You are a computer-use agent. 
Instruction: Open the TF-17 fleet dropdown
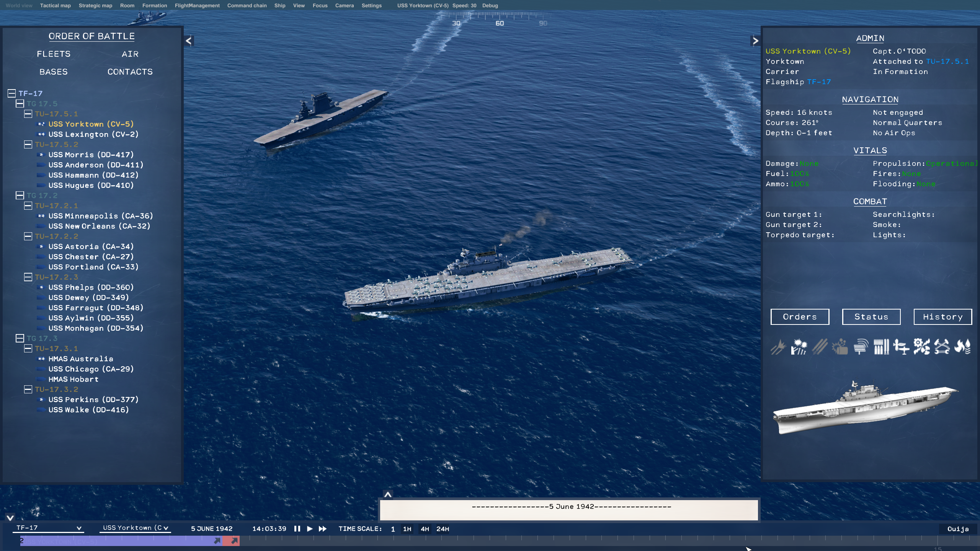pos(49,528)
